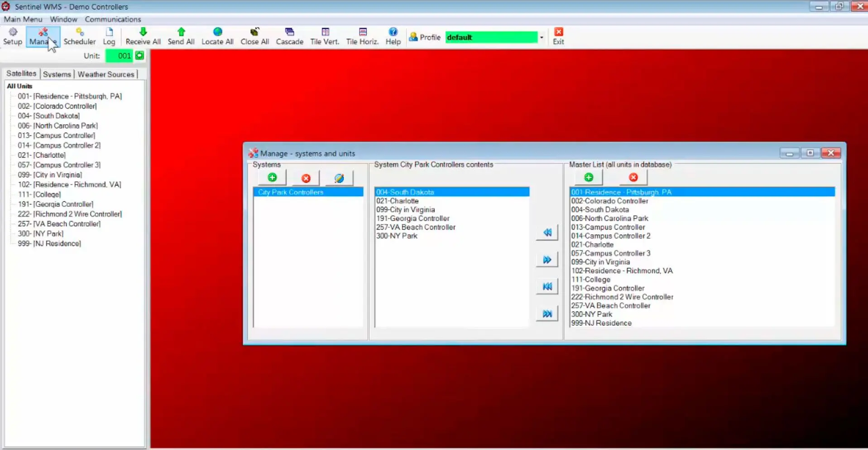The height and width of the screenshot is (450, 868).
Task: Click the rename system icon
Action: point(339,178)
